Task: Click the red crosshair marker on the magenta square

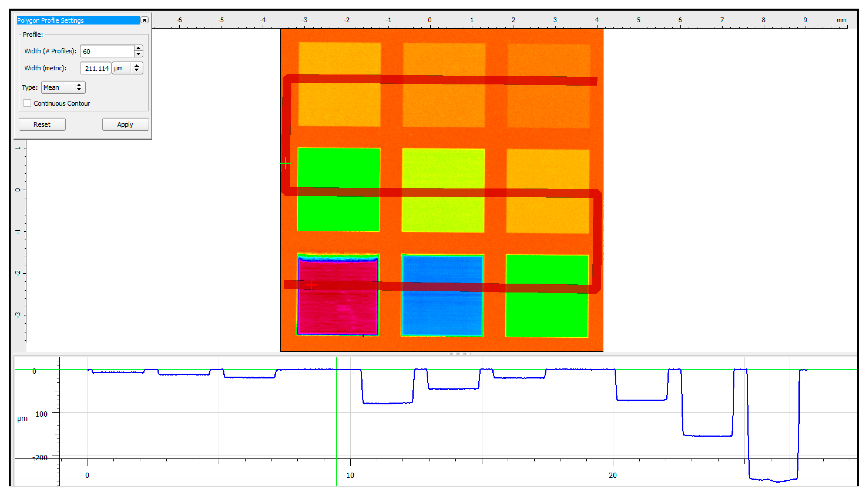Action: click(x=311, y=285)
